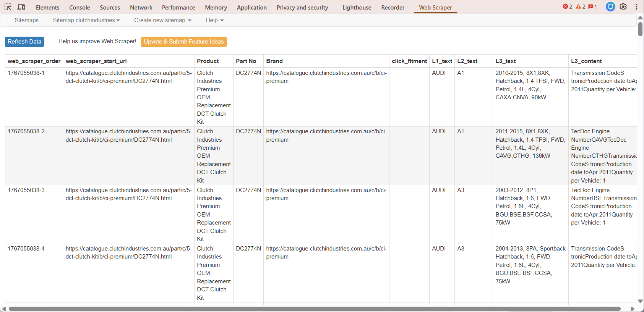Screen dimensions: 644x312
Task: Click the inspect element selector icon
Action: coord(8,7)
